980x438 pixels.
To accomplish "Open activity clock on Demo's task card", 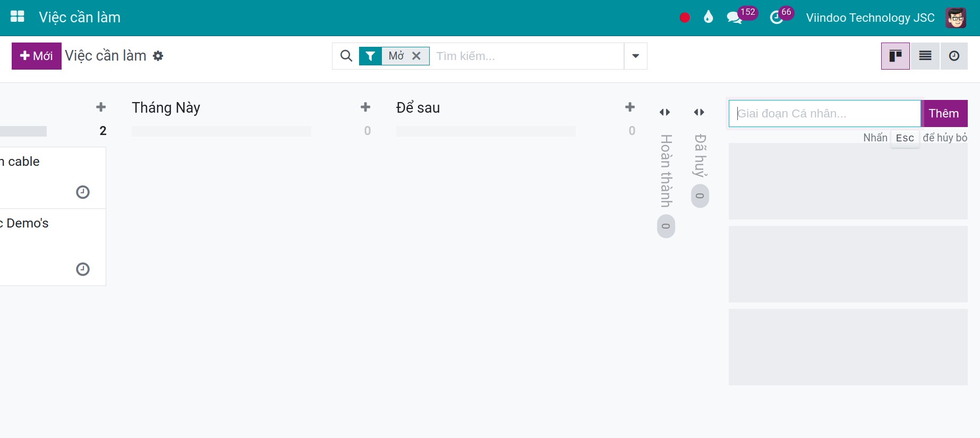I will 83,269.
